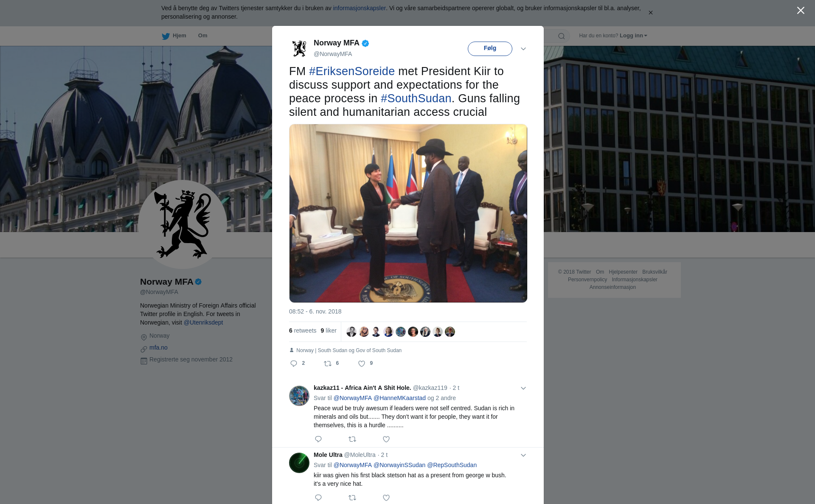Click the Twitter bird Hjem icon
This screenshot has height=504, width=815.
click(166, 36)
